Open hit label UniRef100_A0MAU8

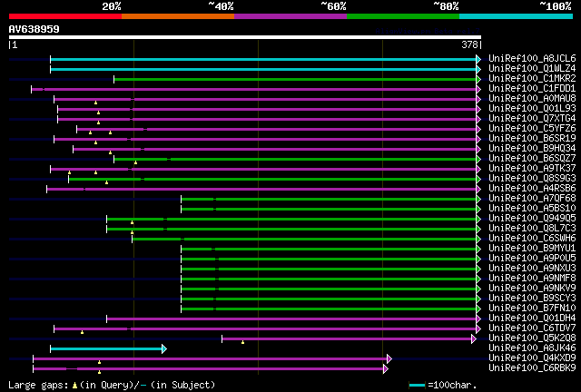tap(532, 98)
